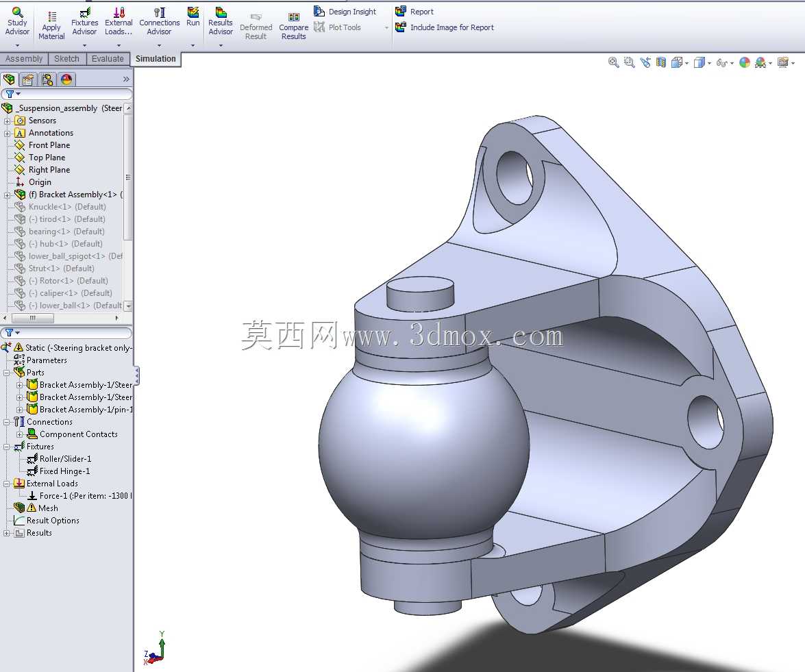Collapse the External Loads node
The width and height of the screenshot is (805, 672).
coord(7,484)
